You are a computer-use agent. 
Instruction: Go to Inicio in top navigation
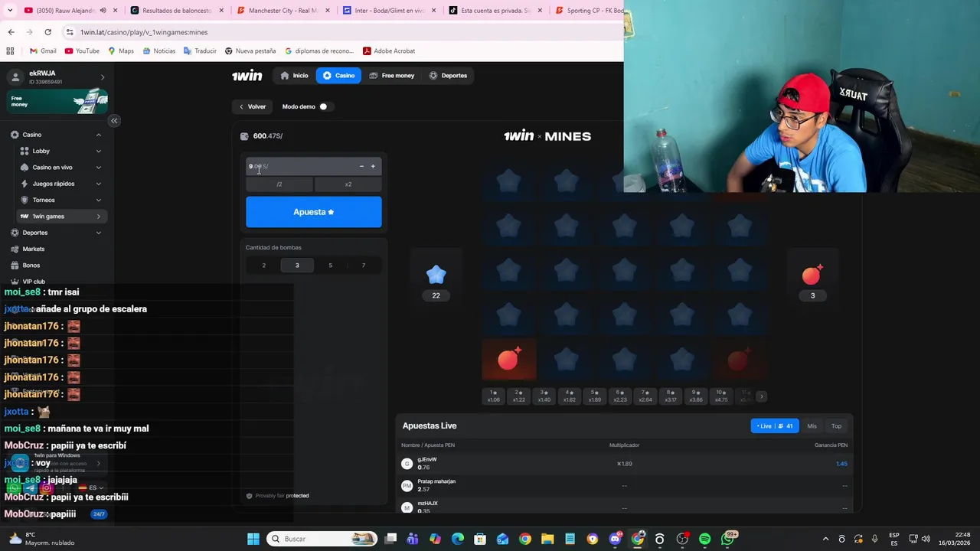click(294, 76)
